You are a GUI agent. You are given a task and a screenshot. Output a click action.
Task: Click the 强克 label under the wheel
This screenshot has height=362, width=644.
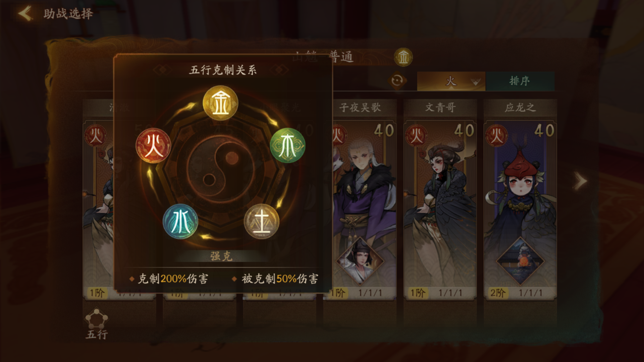[221, 256]
